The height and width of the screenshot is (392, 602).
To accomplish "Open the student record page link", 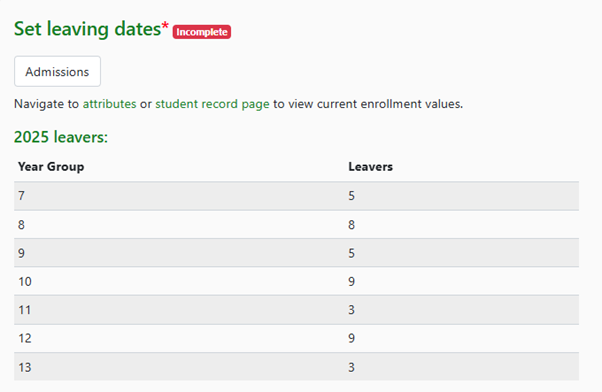I will coord(212,104).
